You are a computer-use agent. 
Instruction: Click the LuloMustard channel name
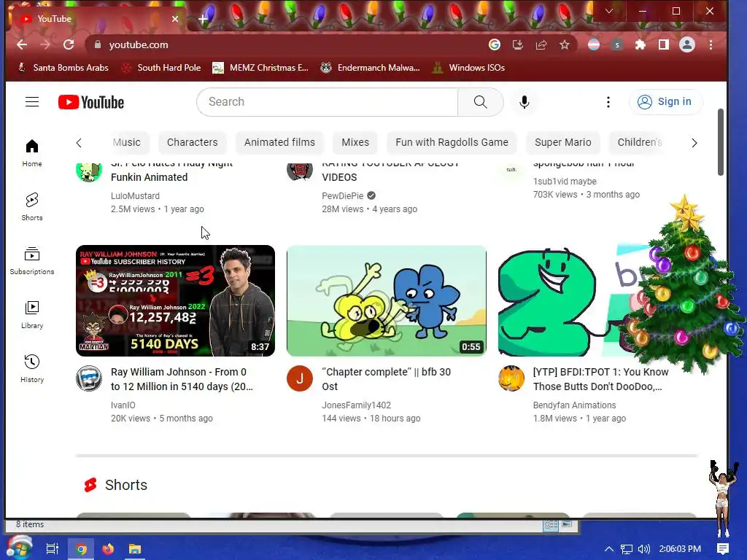(x=135, y=195)
